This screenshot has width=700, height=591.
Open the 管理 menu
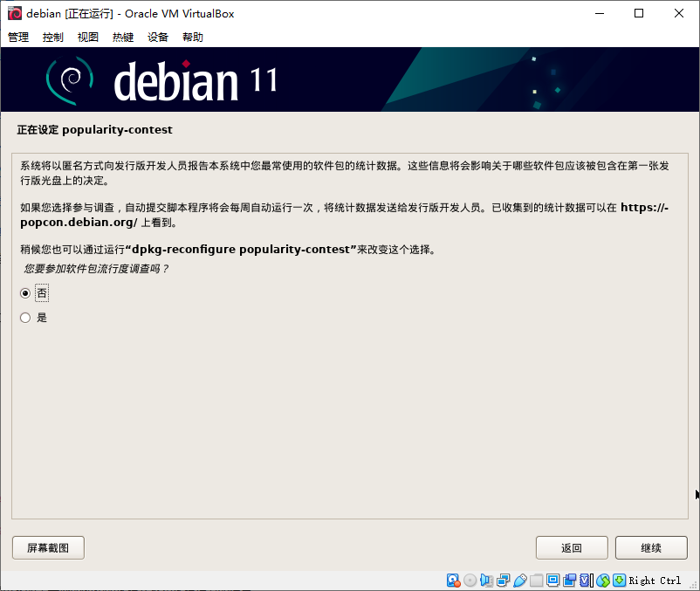(18, 37)
